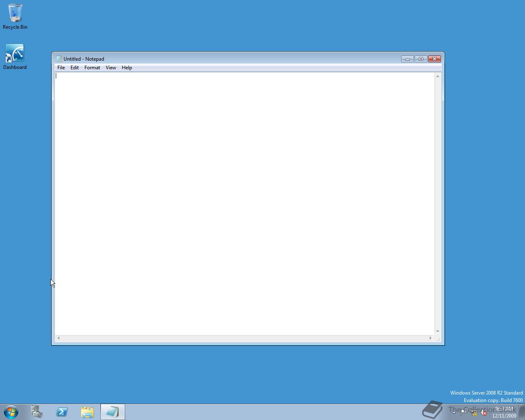Click the horizontal scrollbar right arrow

click(431, 338)
